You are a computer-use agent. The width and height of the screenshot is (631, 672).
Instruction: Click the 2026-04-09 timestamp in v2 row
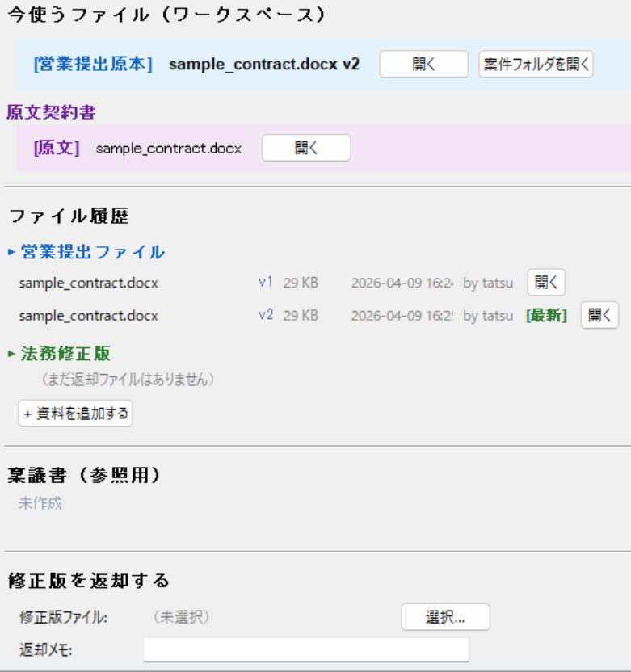pos(402,316)
